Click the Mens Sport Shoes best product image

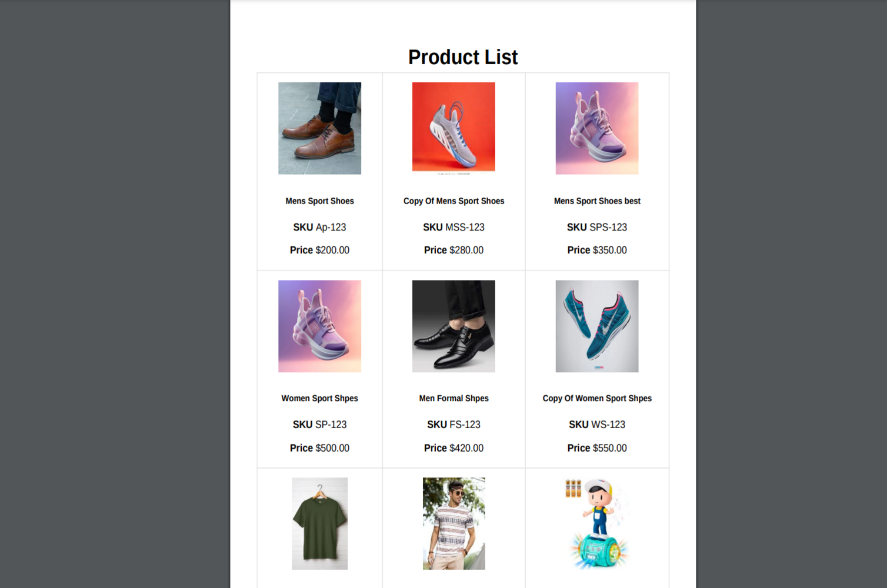coord(597,128)
